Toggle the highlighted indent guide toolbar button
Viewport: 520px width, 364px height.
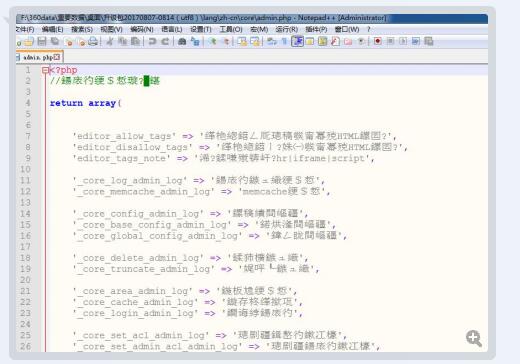click(x=297, y=41)
